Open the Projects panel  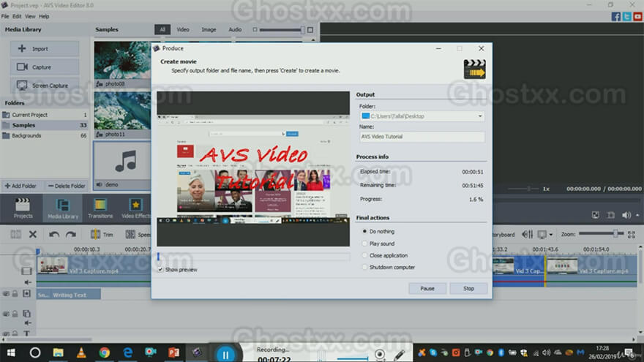[x=23, y=208]
